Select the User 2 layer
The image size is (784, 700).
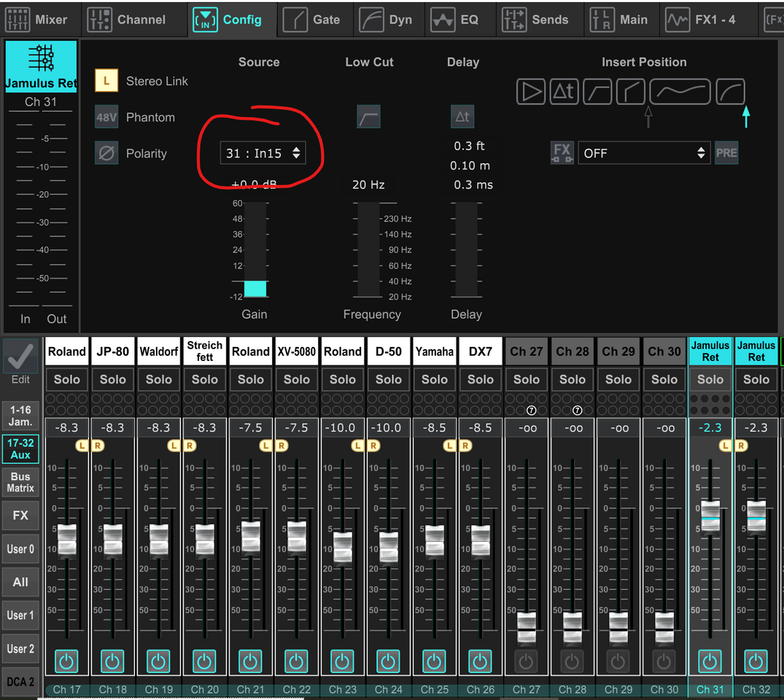point(20,648)
